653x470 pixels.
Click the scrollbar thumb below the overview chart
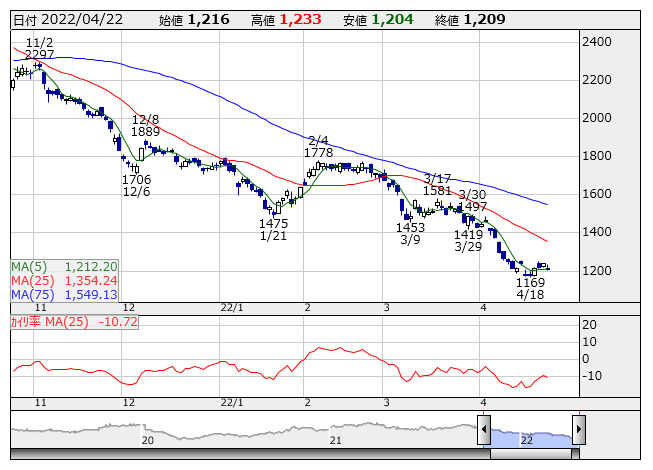pyautogui.click(x=531, y=453)
